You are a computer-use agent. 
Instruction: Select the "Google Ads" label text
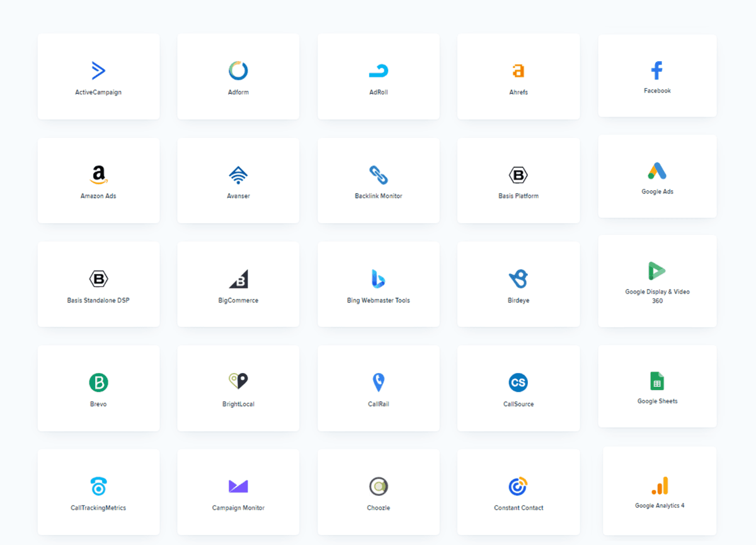coord(657,192)
